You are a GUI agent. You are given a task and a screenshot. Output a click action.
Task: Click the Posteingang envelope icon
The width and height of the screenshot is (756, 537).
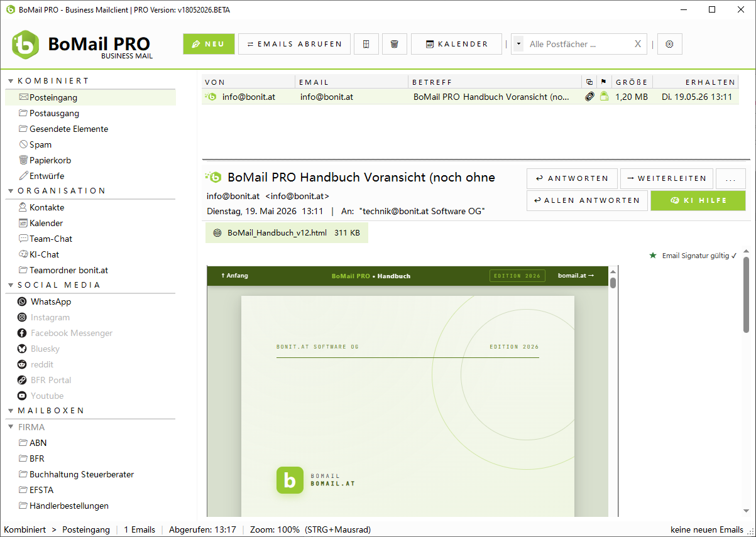[x=24, y=97]
